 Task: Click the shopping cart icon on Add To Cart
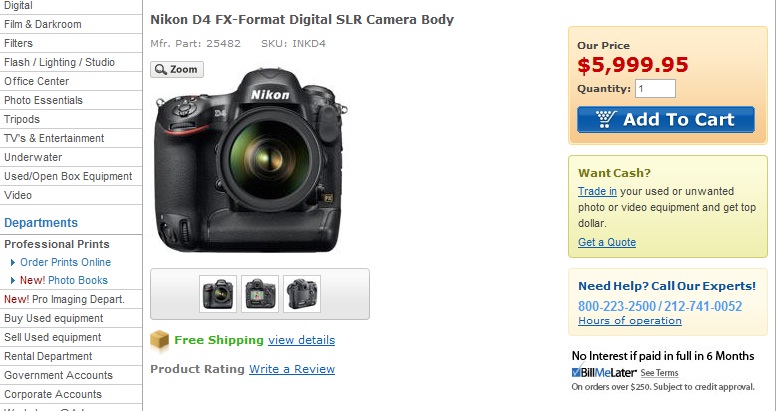pos(606,119)
